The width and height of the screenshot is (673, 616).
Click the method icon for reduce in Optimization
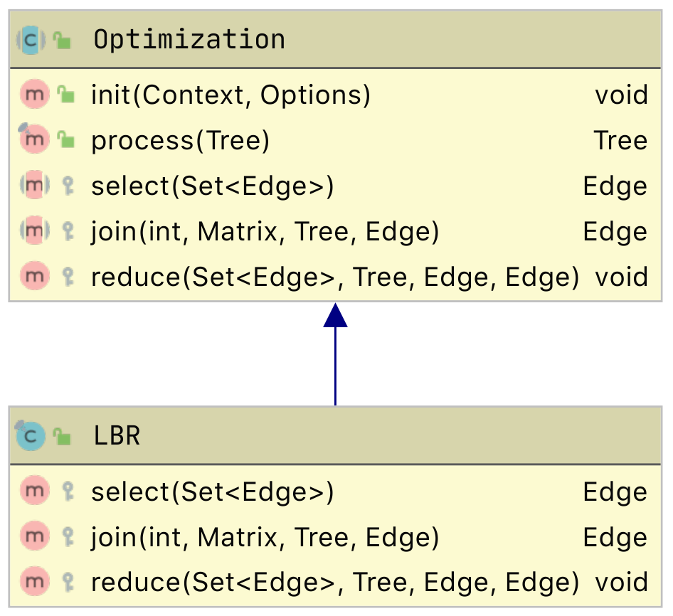click(35, 276)
